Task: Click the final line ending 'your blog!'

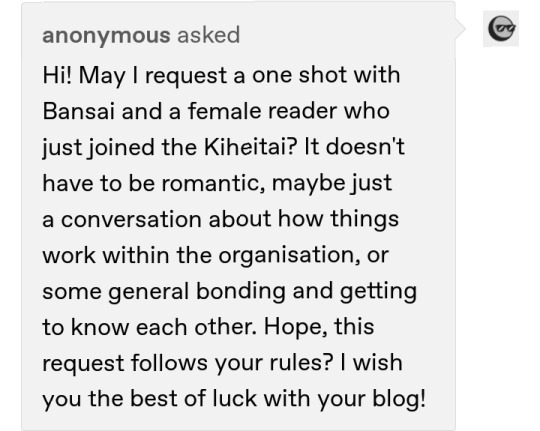Action: coord(234,399)
